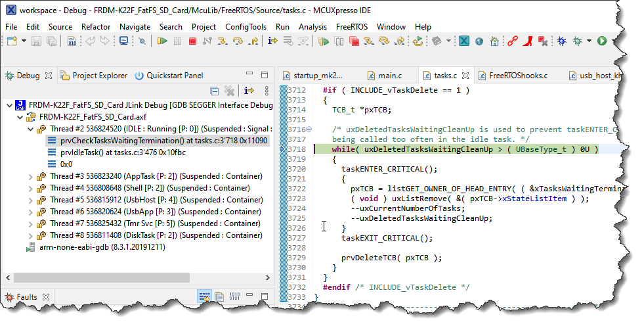Click the Step Return icon
The image size is (644, 328).
point(253,41)
